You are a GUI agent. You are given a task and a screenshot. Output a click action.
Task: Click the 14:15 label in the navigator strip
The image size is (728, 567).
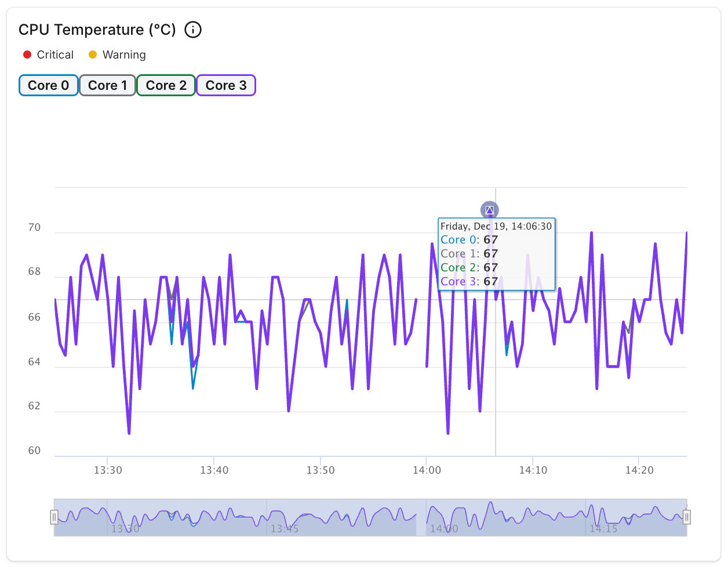pyautogui.click(x=603, y=529)
